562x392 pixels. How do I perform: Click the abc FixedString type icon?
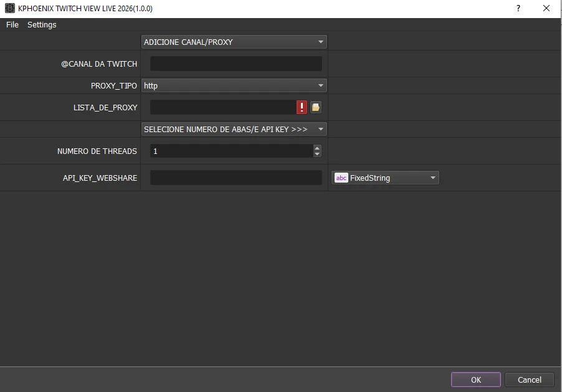[341, 178]
